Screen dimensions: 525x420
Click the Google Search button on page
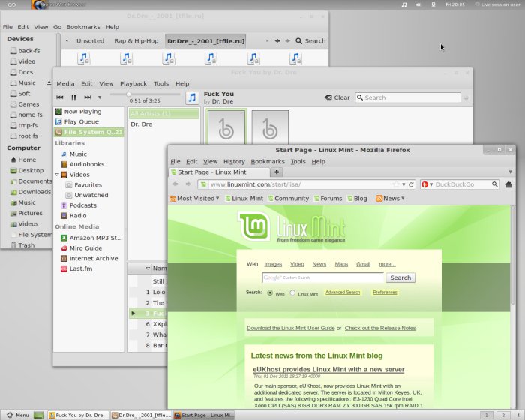point(400,277)
